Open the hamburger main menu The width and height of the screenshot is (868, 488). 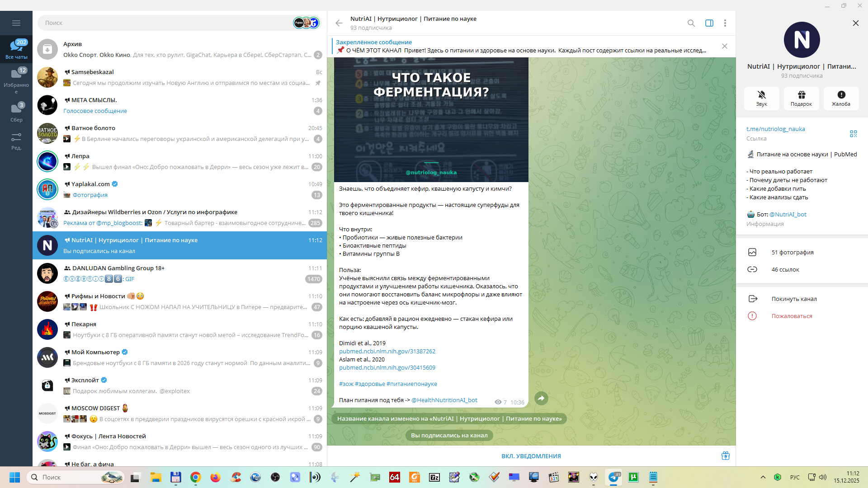(x=16, y=23)
